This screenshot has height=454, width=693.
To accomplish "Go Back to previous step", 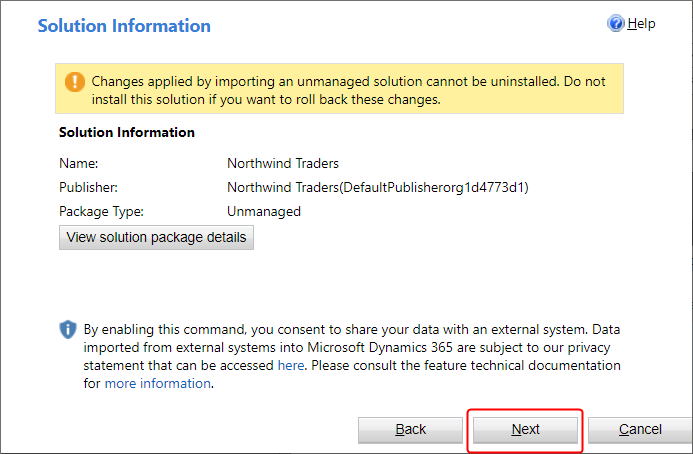I will 411,429.
